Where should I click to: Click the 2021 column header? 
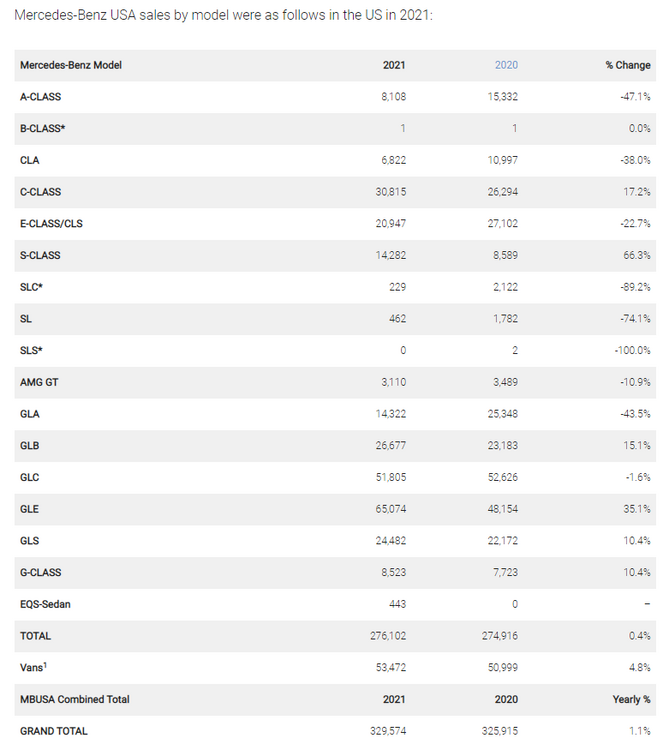point(394,65)
